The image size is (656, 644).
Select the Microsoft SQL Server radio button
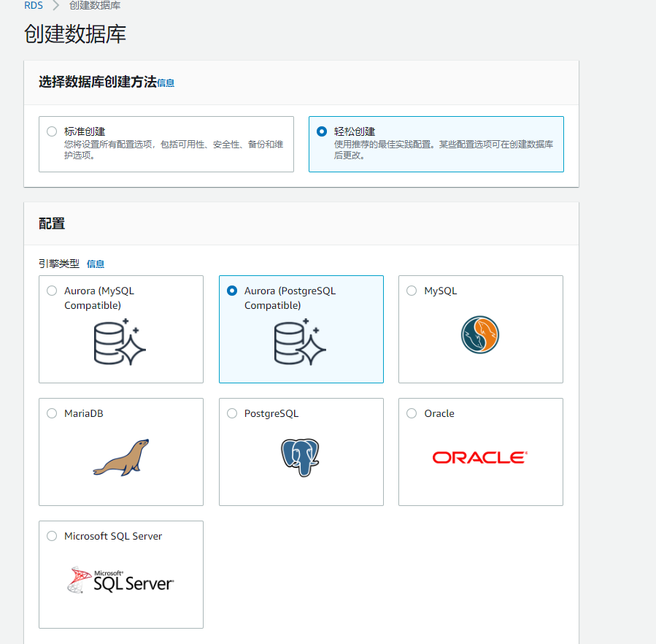coord(52,536)
